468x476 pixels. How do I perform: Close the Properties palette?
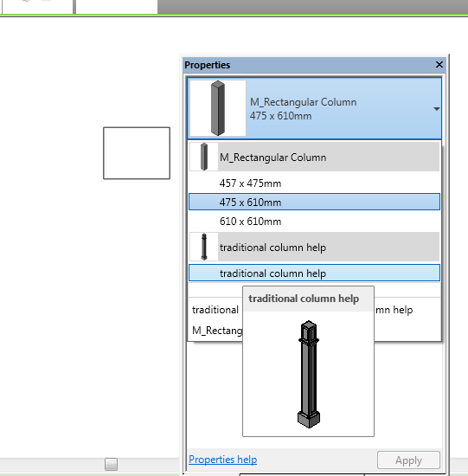pyautogui.click(x=439, y=65)
